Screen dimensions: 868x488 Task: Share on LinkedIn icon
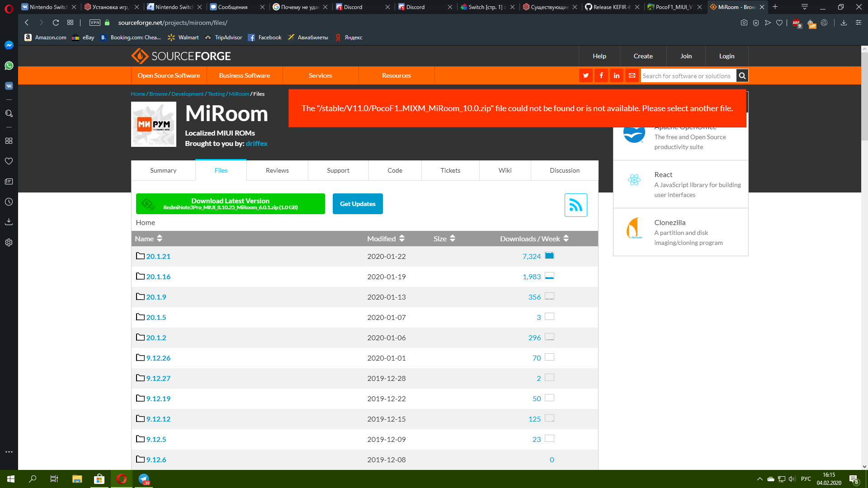tap(617, 75)
